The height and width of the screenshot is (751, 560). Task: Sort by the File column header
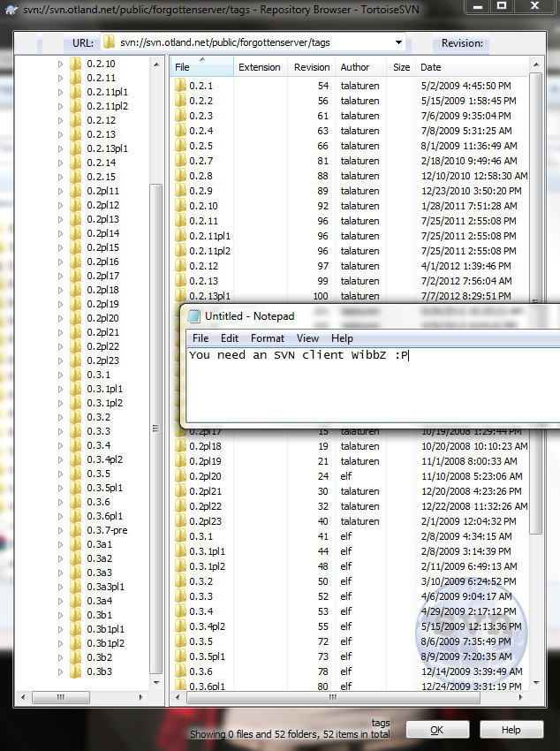tap(202, 67)
